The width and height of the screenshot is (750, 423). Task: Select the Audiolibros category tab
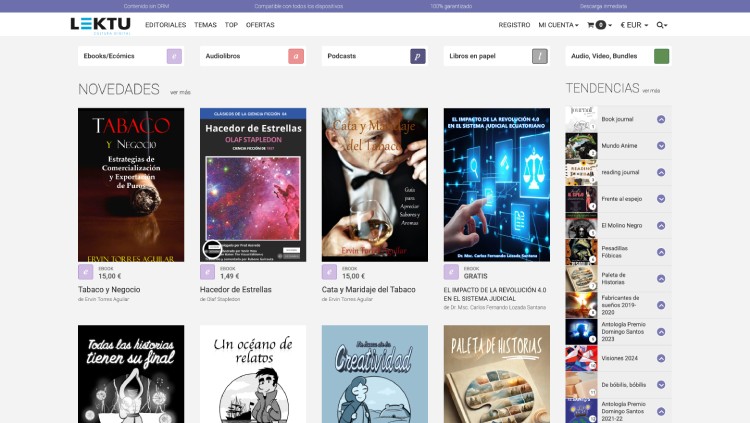pos(253,56)
